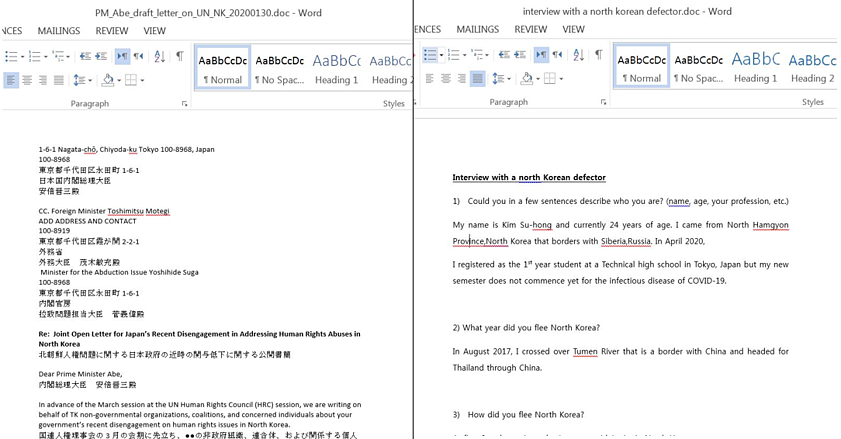Click Shading paint bucket in PM_Abe letter window

(108, 81)
